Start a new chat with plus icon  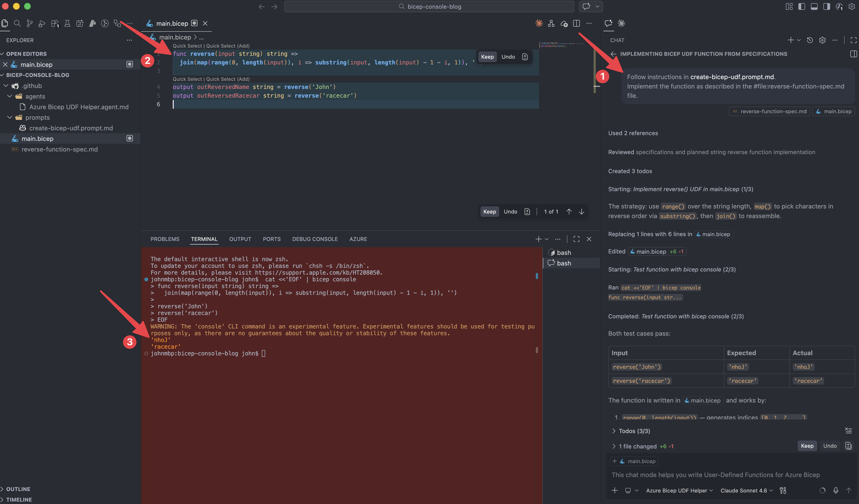790,40
